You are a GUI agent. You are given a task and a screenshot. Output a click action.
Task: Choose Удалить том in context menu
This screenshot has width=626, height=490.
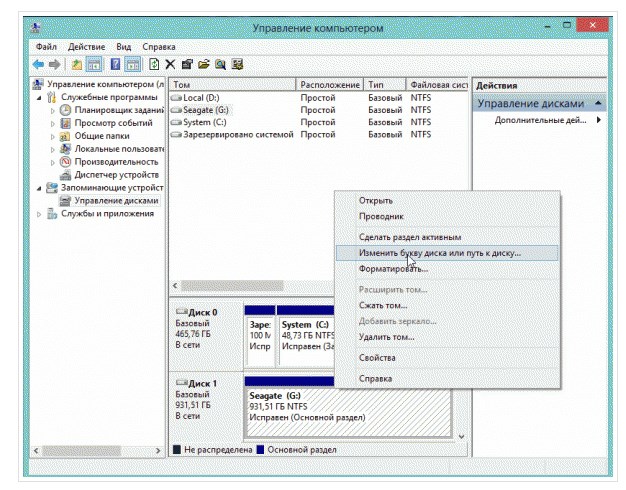click(386, 337)
